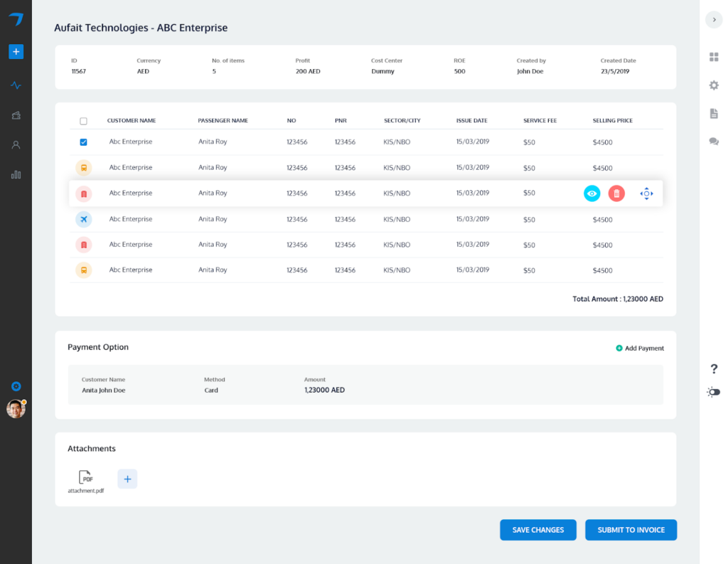Click Add Payment in the Payment Option section
The width and height of the screenshot is (728, 564).
[639, 348]
